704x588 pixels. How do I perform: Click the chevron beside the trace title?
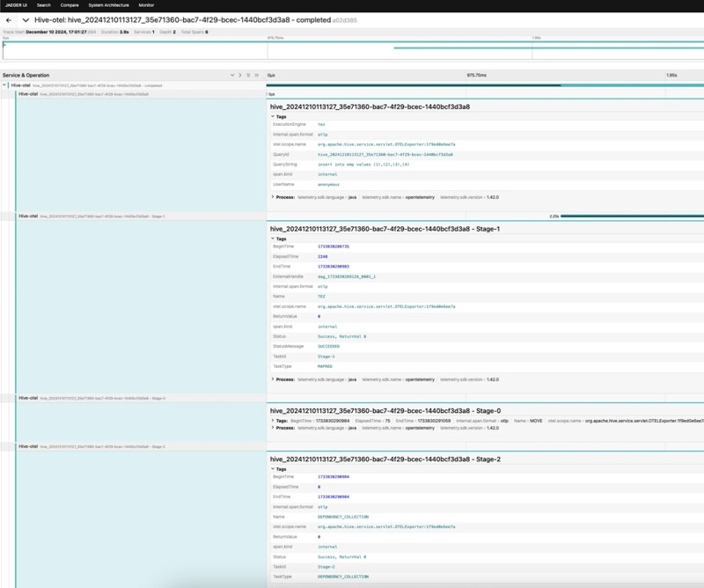25,18
